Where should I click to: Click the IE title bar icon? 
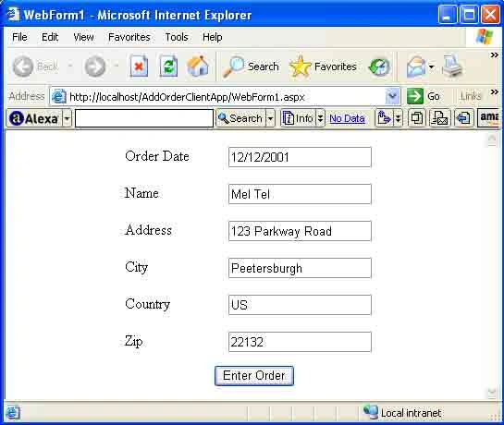coord(13,14)
